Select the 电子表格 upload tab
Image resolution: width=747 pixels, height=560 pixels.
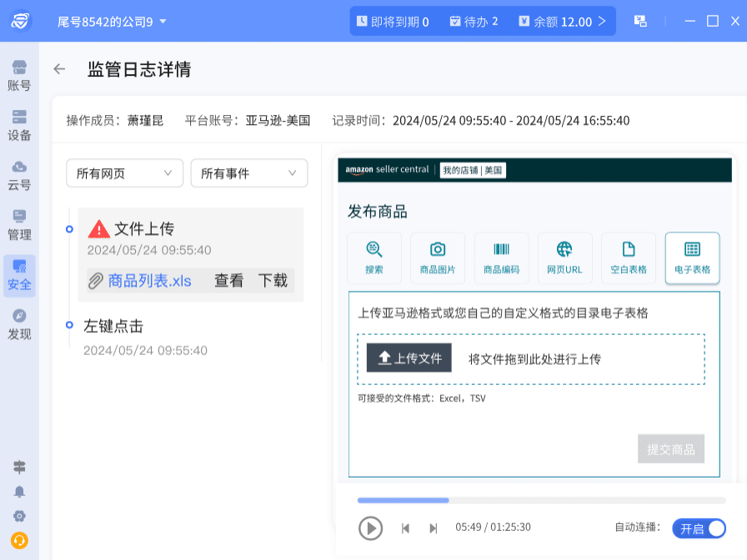tap(692, 257)
